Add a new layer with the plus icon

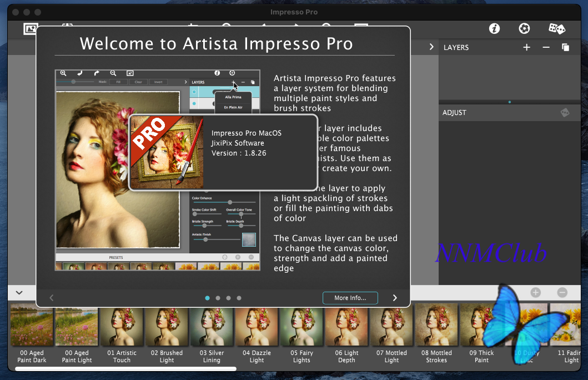527,47
